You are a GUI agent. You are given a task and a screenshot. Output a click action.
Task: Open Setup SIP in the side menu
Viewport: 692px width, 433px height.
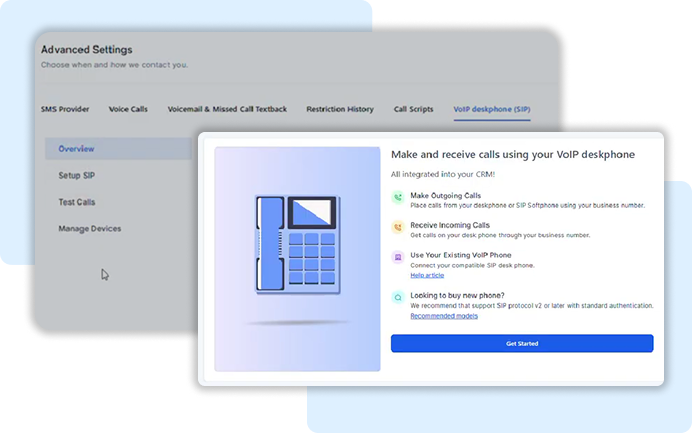[x=77, y=175]
